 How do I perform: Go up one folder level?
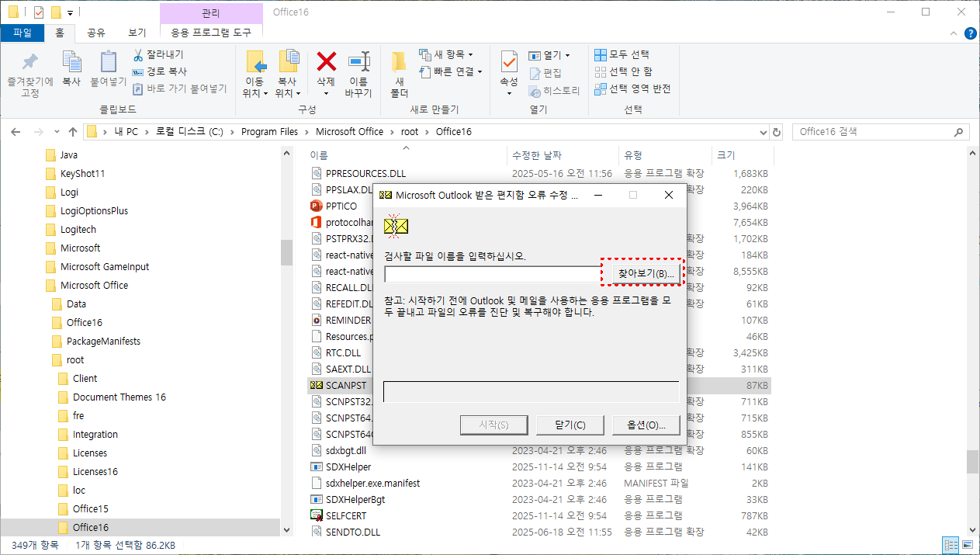73,132
